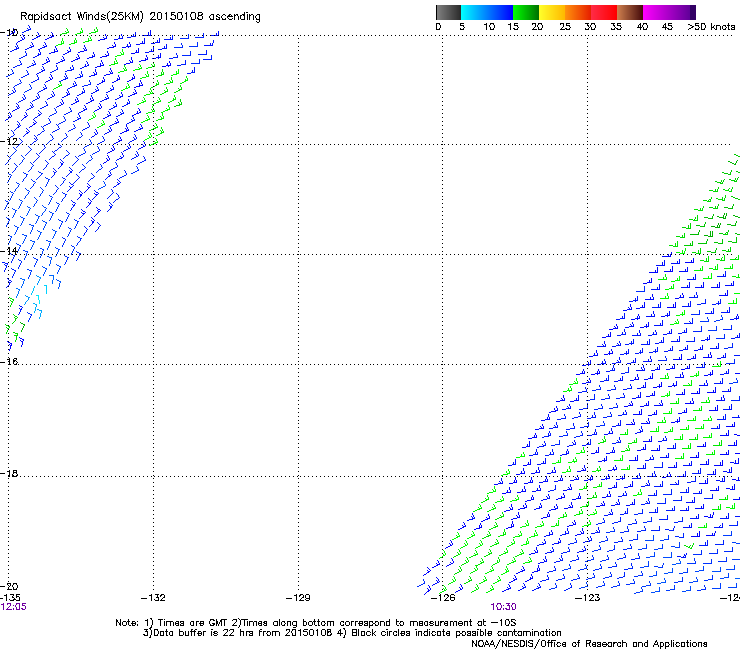Click the longitude label -126
Screen dimensions: 740x650
pos(443,598)
